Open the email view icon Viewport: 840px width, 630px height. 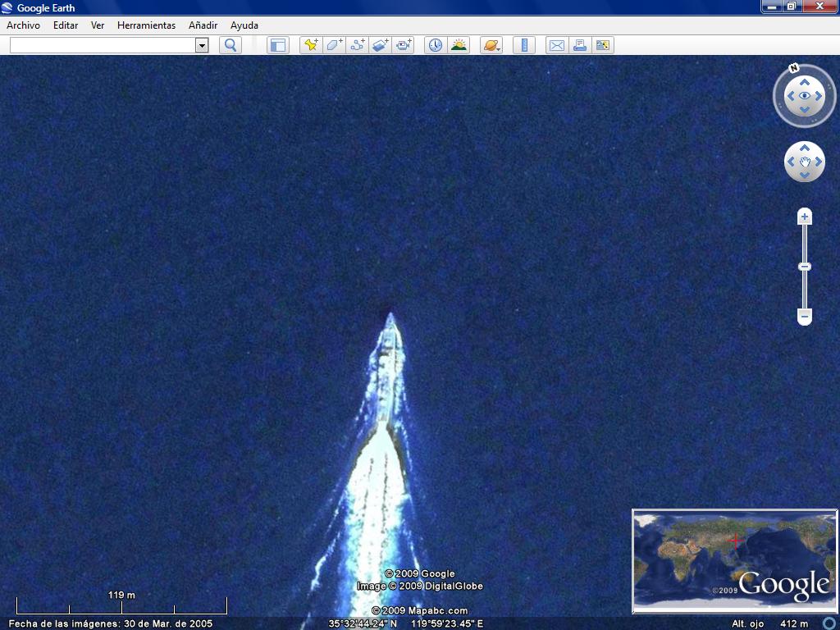point(556,45)
